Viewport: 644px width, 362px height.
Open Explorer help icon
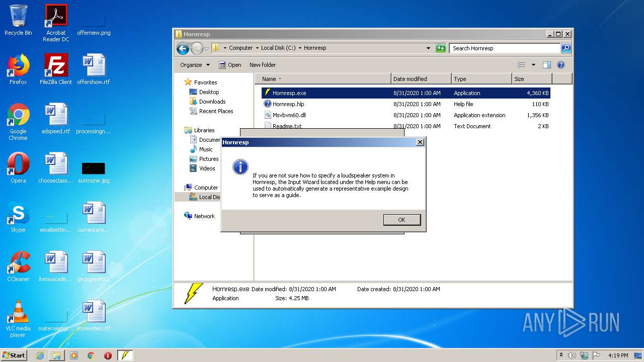(x=561, y=65)
